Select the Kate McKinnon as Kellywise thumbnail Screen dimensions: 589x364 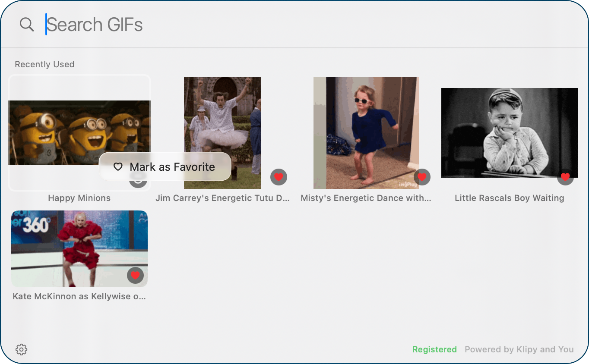pos(79,249)
